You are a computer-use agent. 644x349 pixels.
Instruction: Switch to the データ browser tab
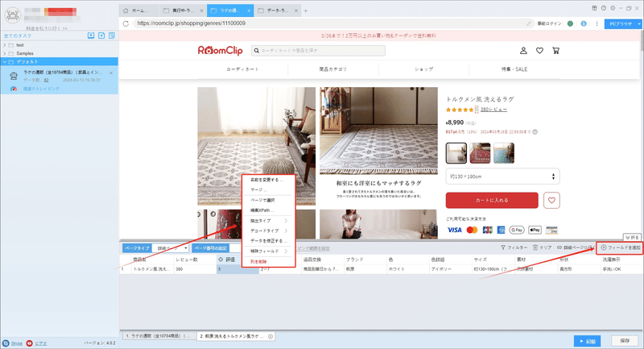click(278, 10)
